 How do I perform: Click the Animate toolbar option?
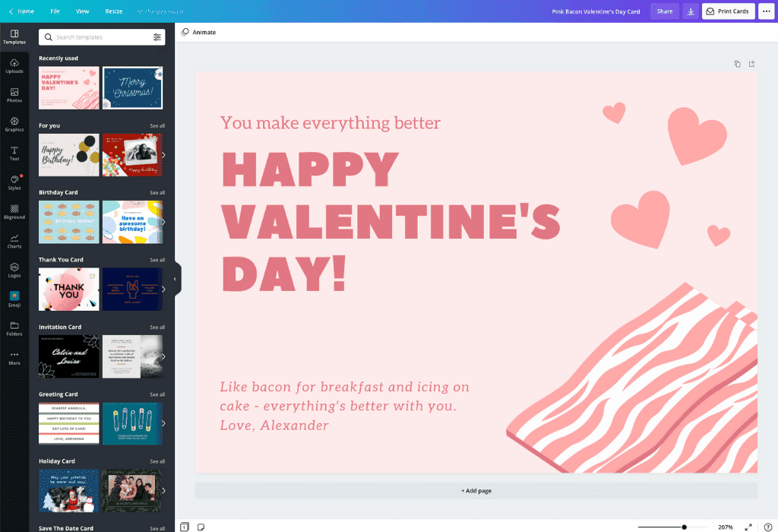(200, 32)
